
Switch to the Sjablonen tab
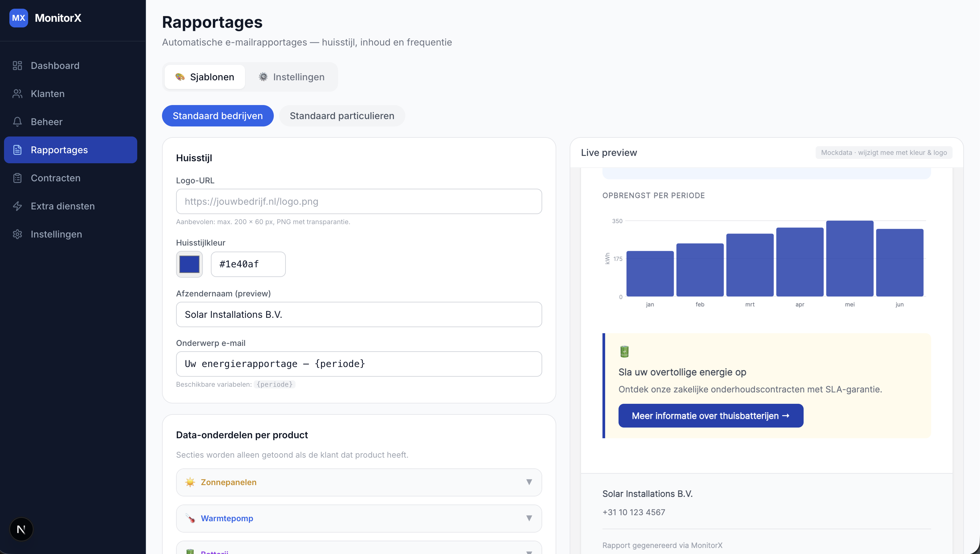(205, 77)
